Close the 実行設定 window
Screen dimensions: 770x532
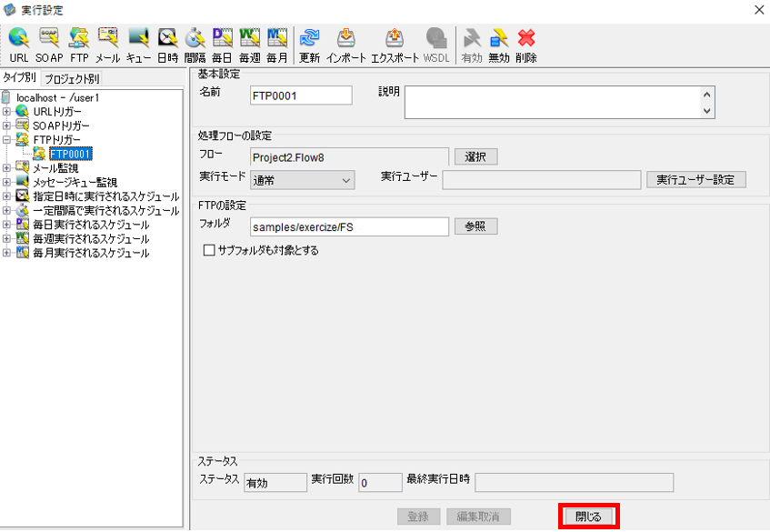coord(759,10)
